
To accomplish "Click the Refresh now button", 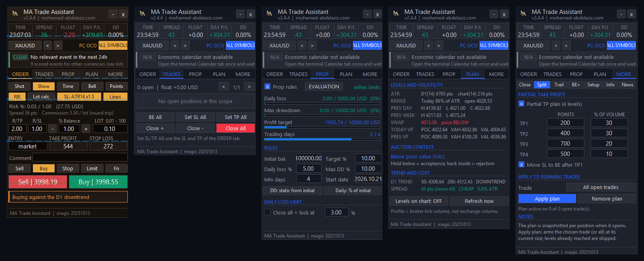I will click(479, 201).
